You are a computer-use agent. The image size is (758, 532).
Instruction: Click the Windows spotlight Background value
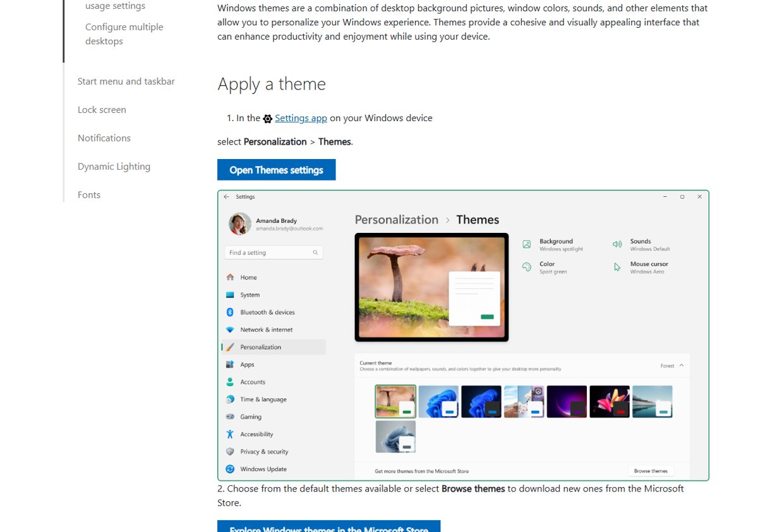tap(561, 249)
